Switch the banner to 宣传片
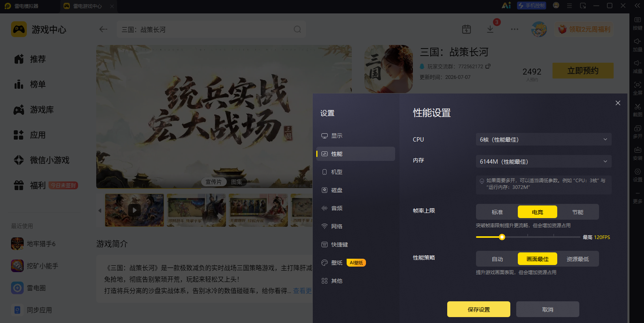The width and height of the screenshot is (644, 323). [214, 182]
